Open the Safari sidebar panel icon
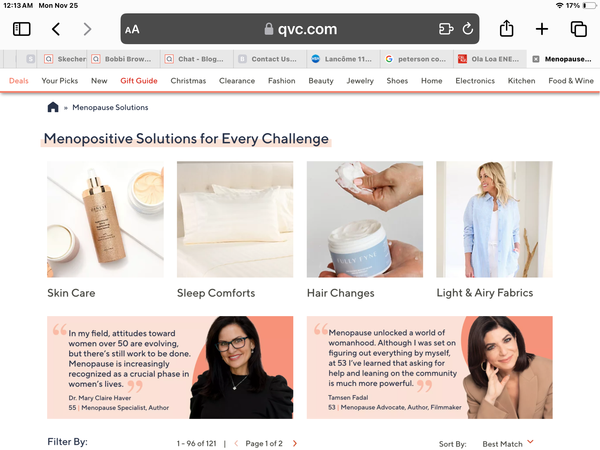 [x=21, y=29]
